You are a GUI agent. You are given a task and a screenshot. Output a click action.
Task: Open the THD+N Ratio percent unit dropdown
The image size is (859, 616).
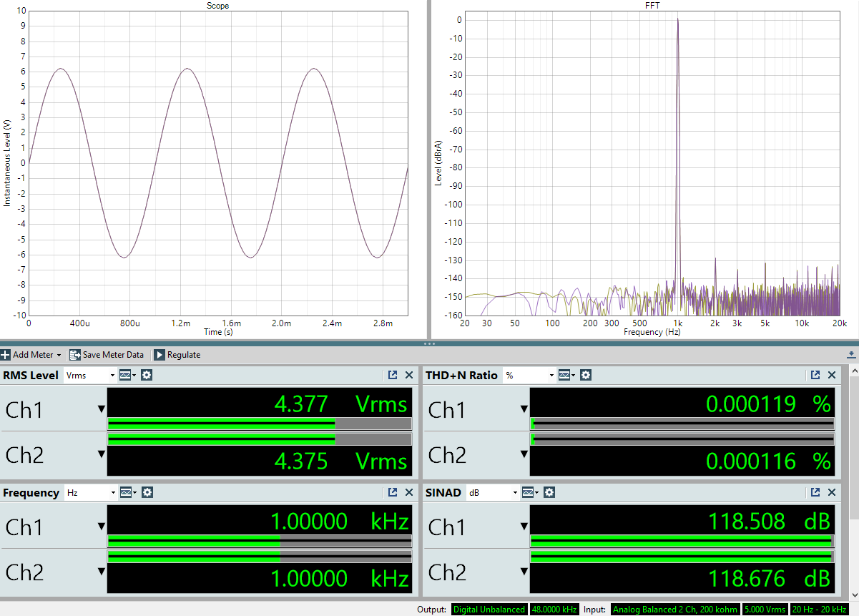[x=529, y=375]
